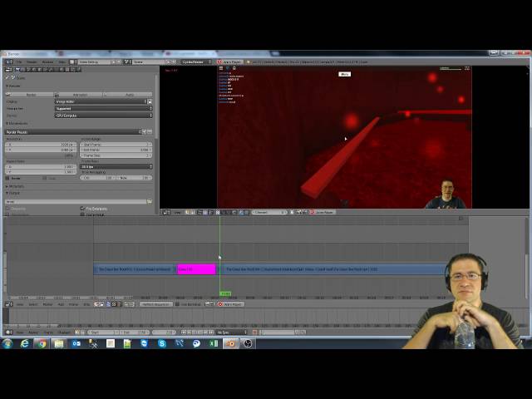532x399 pixels.
Task: Open File menu in Info header
Action: coord(19,62)
